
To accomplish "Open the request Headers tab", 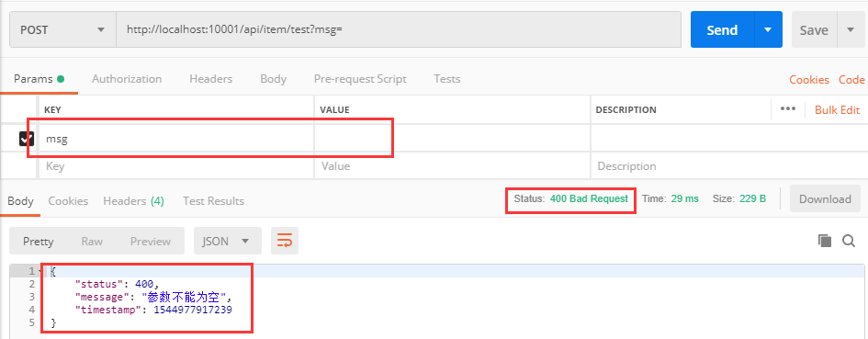I will 211,79.
